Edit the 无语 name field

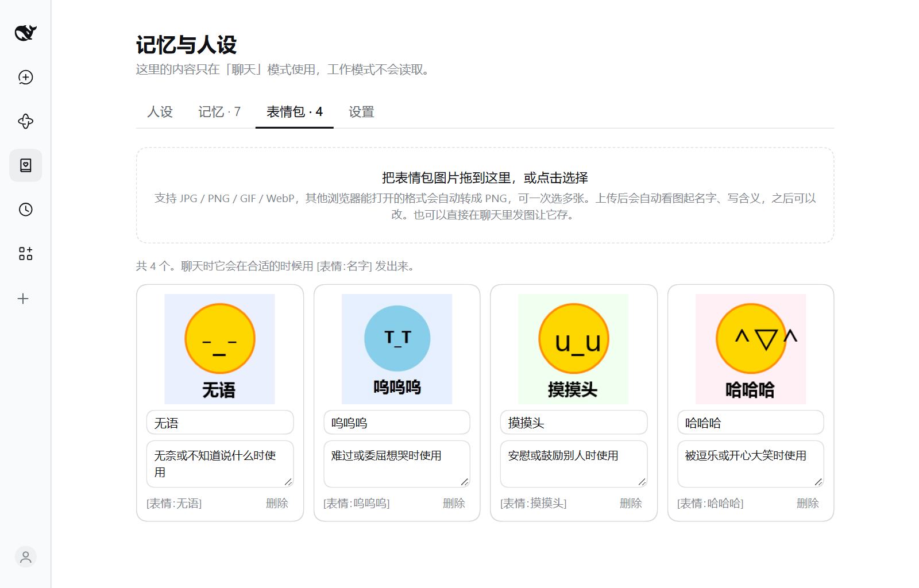[220, 423]
